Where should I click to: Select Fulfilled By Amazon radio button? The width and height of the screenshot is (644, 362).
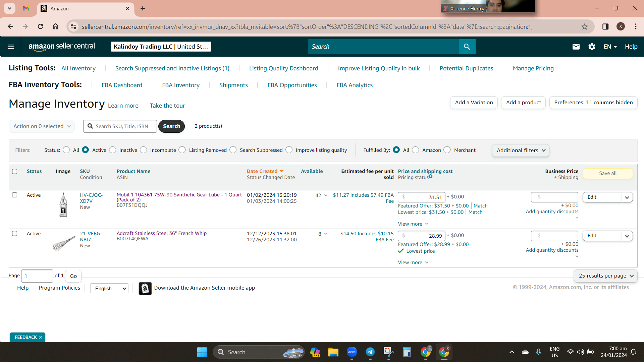click(x=416, y=150)
